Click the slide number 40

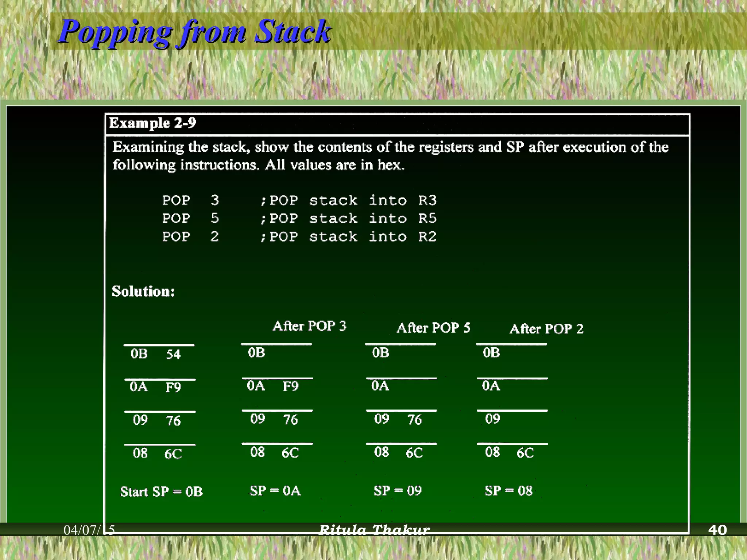click(717, 530)
